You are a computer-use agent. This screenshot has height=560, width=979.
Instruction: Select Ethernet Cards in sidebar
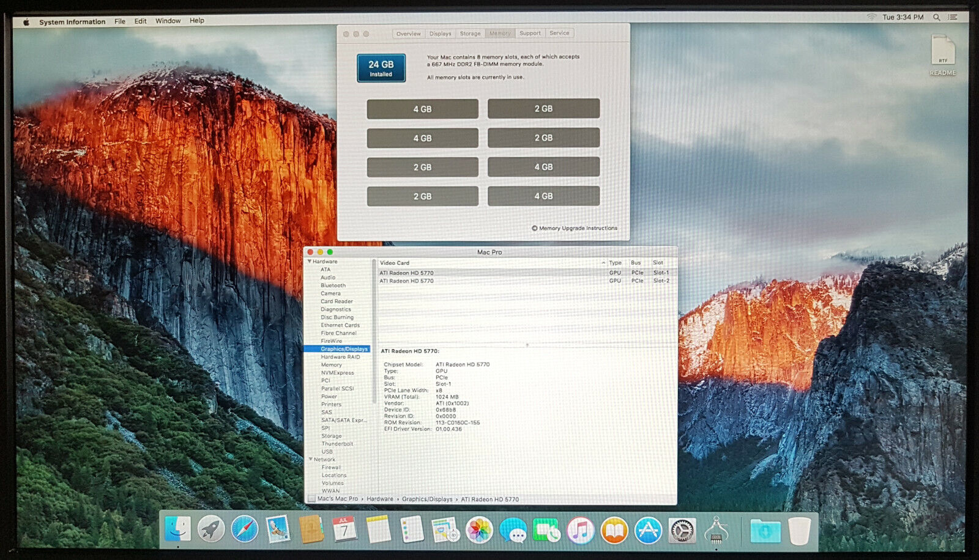point(340,325)
